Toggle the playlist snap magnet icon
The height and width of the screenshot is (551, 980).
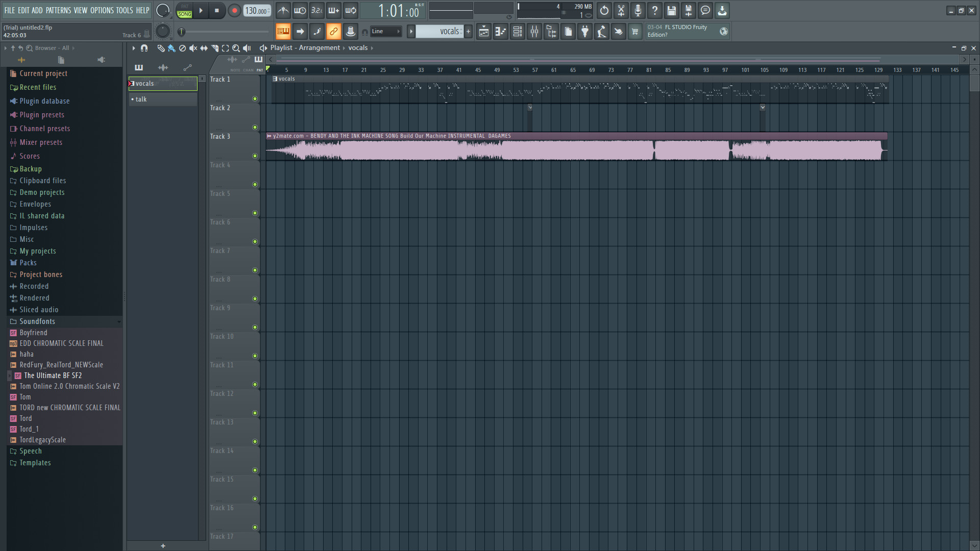144,48
